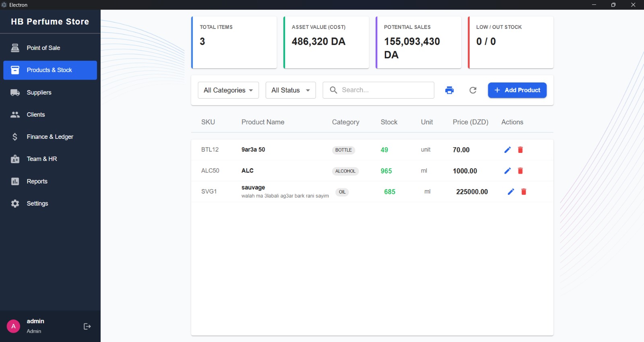
Task: Open the Point of Sale page
Action: (43, 48)
